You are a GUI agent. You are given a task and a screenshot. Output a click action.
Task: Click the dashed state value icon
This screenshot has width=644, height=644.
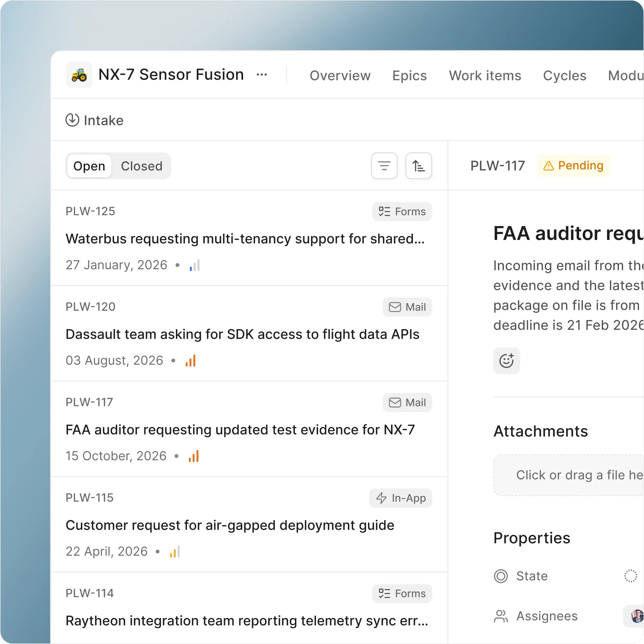[631, 576]
